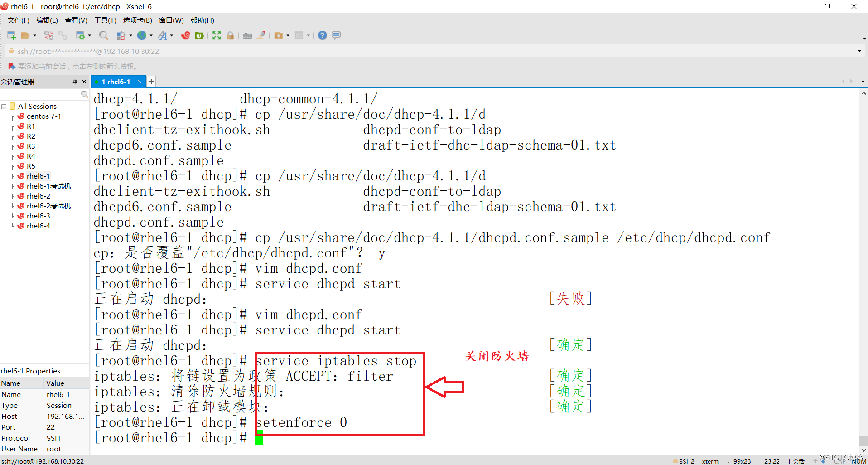Open the keyboard key-mapping icon
This screenshot has width=868, height=465.
pyautogui.click(x=247, y=35)
